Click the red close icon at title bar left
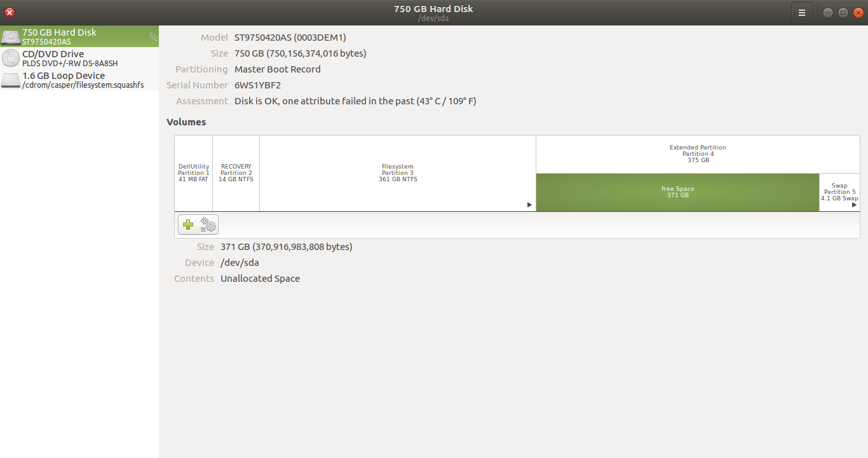 coord(9,13)
